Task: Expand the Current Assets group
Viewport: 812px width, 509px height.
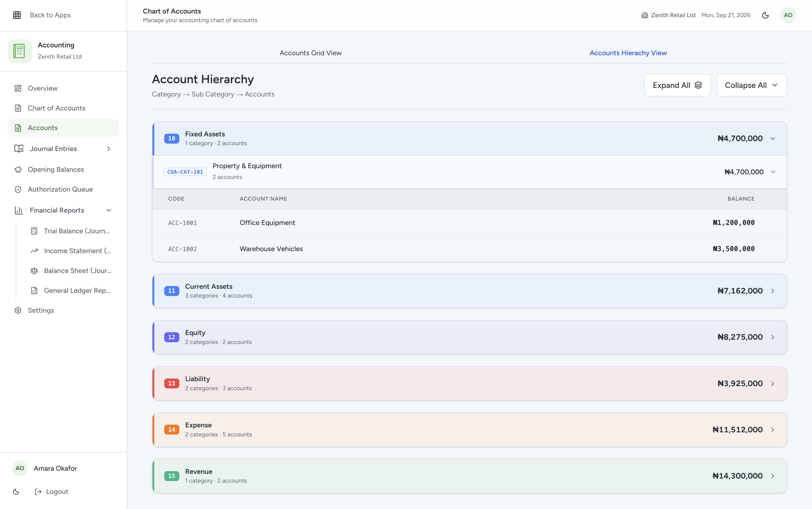Action: [469, 291]
